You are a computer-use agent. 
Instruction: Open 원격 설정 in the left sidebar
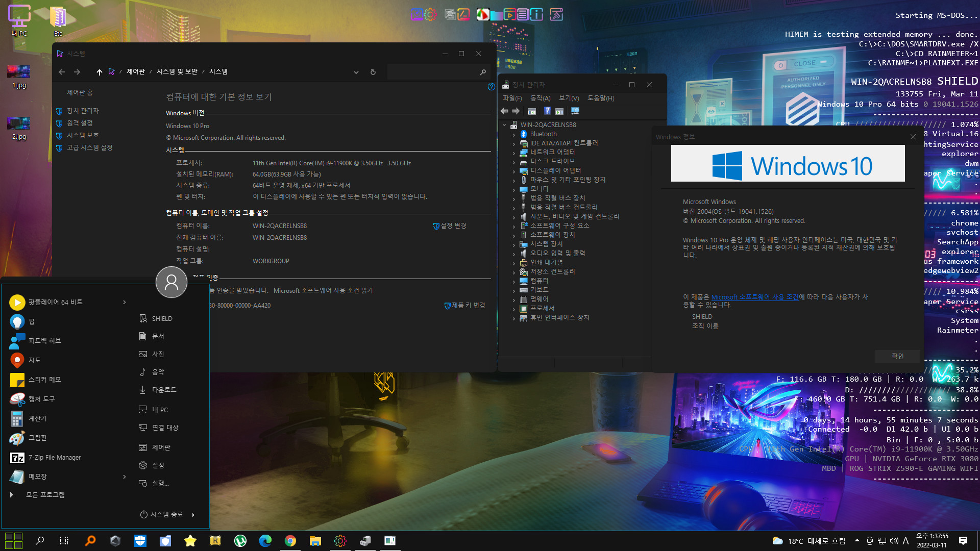[x=80, y=123]
